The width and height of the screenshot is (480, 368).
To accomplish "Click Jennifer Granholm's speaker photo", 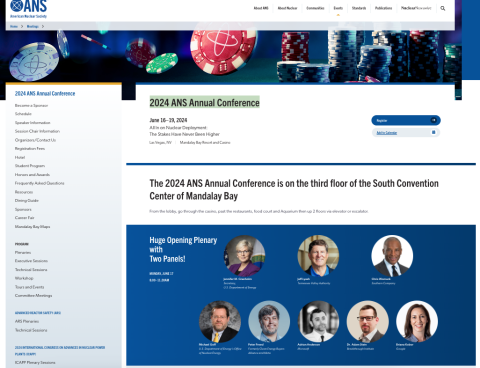I will [x=244, y=256].
